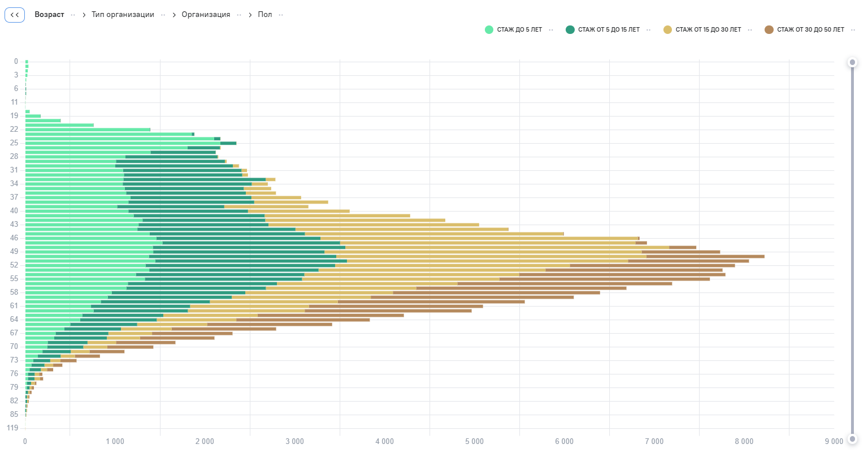
Task: Toggle the 'Стаж до 5 лет' legend label
Action: [519, 30]
